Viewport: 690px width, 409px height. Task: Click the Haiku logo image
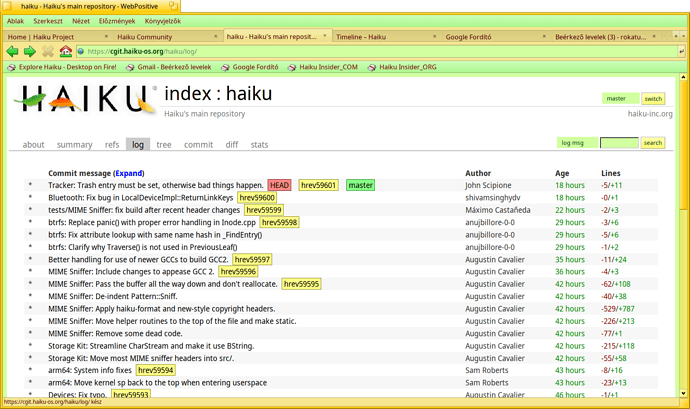(86, 98)
